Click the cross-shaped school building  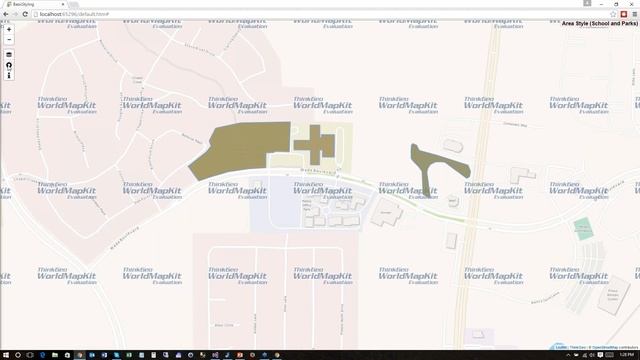tap(314, 144)
